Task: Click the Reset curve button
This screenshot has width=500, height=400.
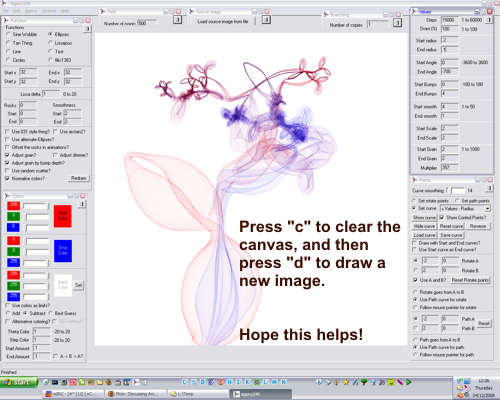Action: tap(451, 226)
